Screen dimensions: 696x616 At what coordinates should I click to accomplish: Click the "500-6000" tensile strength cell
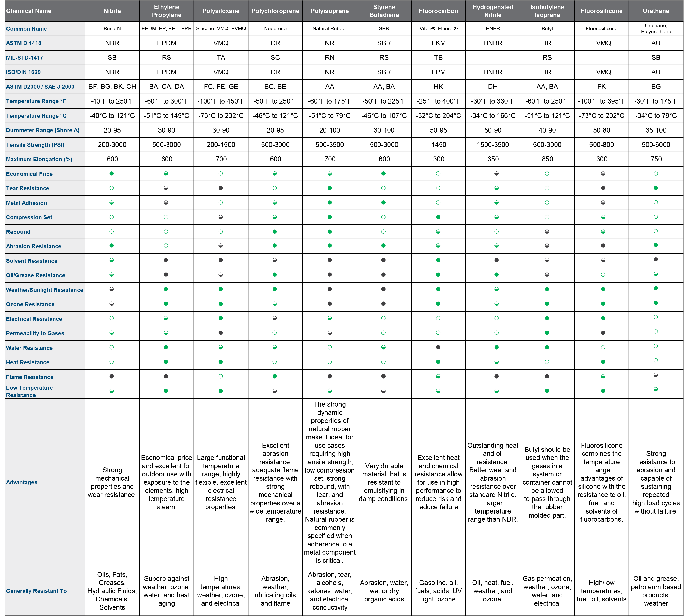656,145
